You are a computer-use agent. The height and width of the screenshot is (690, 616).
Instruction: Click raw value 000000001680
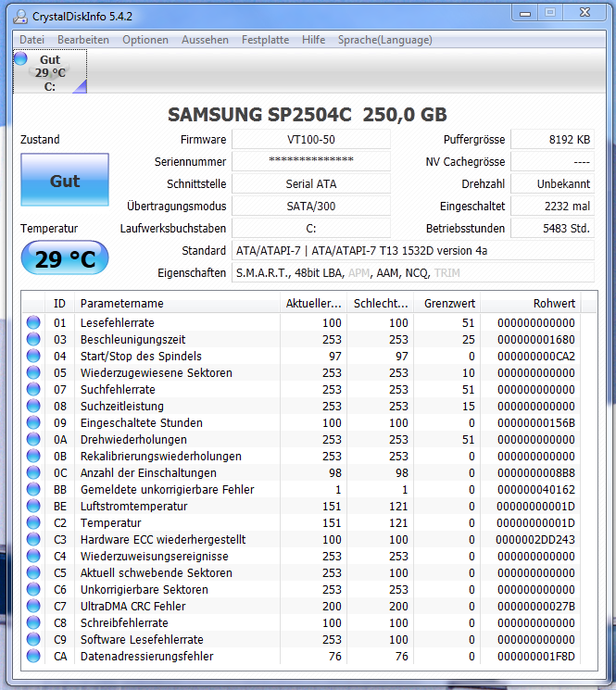tap(536, 340)
